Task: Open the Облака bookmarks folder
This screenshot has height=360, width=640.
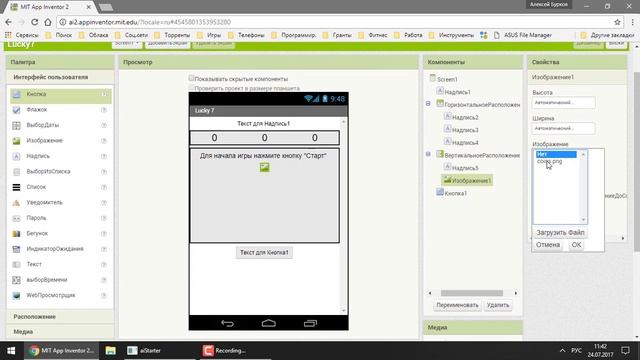Action: (x=93, y=35)
